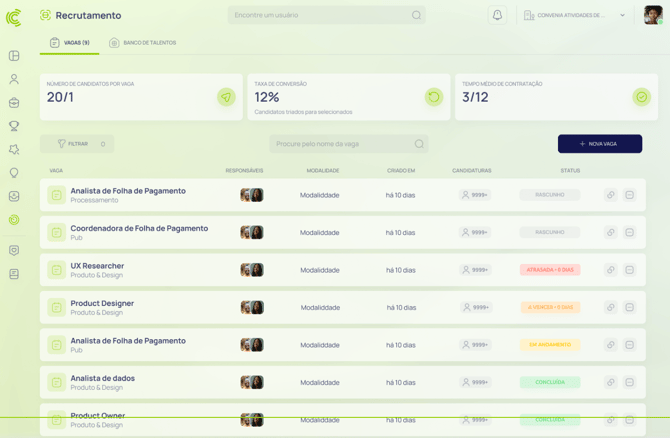Select the Vagas (9) tab
The height and width of the screenshot is (438, 670).
70,43
